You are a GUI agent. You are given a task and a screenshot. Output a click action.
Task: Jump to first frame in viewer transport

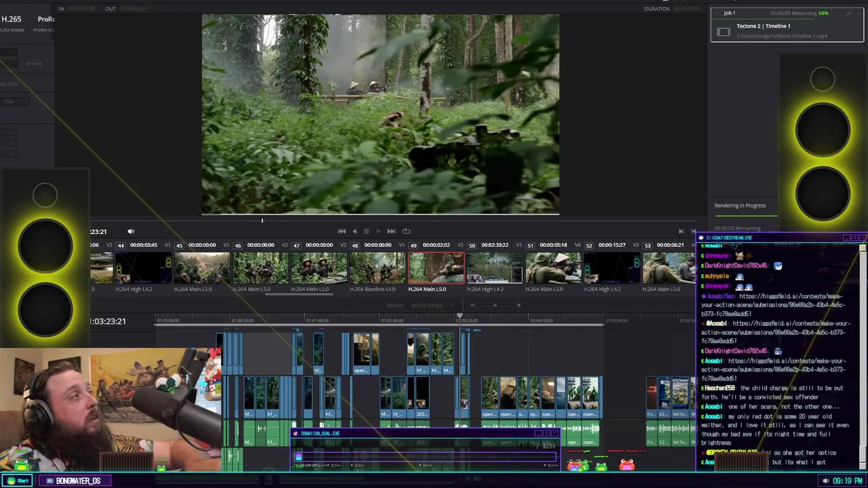pyautogui.click(x=342, y=231)
